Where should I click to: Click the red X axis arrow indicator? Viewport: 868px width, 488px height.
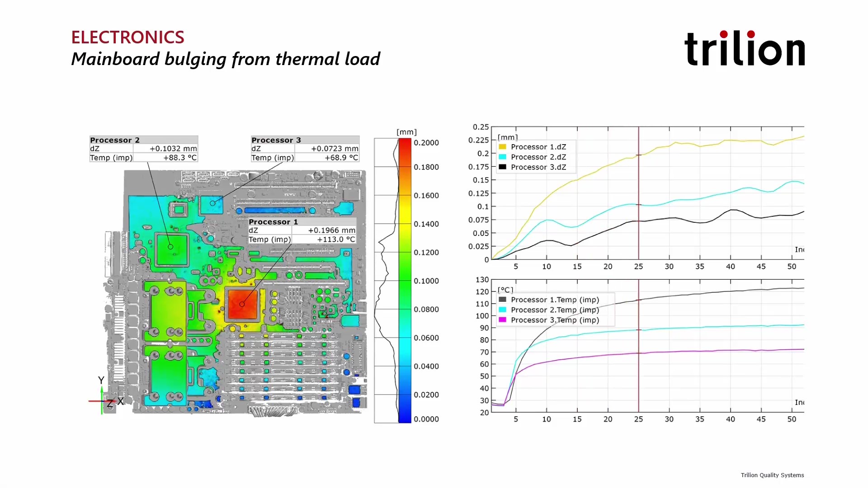[x=97, y=401]
